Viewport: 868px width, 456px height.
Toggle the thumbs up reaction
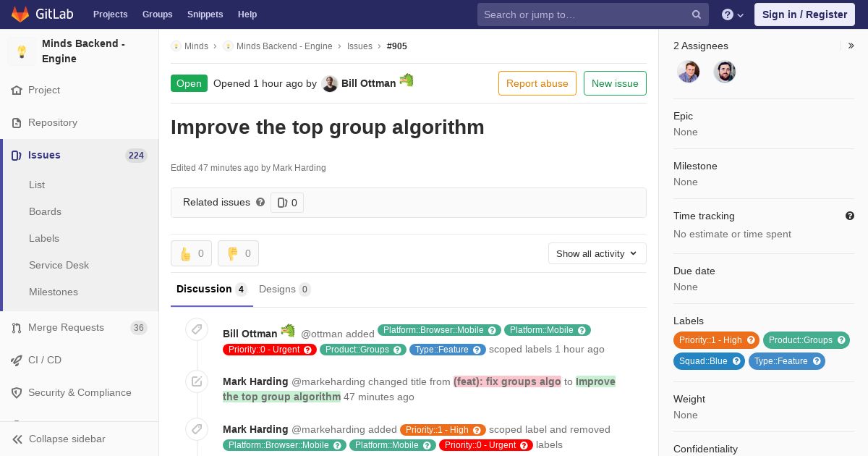pyautogui.click(x=191, y=253)
